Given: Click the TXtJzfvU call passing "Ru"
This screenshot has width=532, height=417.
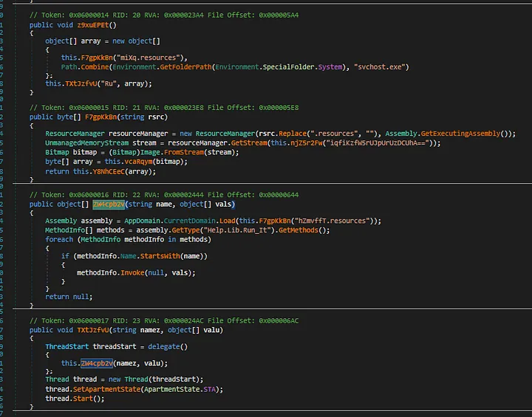Looking at the screenshot, I should pos(81,83).
